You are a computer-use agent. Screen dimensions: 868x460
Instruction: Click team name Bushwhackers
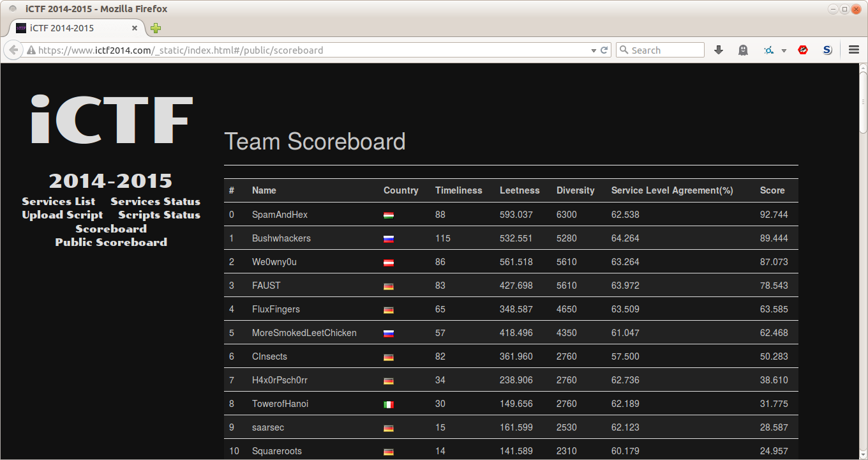[281, 238]
